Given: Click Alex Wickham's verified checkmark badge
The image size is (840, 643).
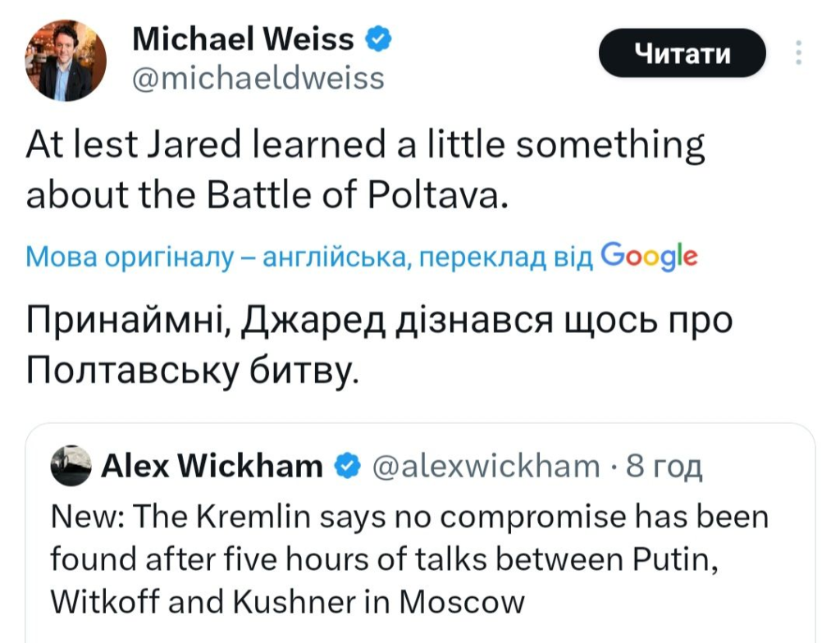Looking at the screenshot, I should pos(349,467).
